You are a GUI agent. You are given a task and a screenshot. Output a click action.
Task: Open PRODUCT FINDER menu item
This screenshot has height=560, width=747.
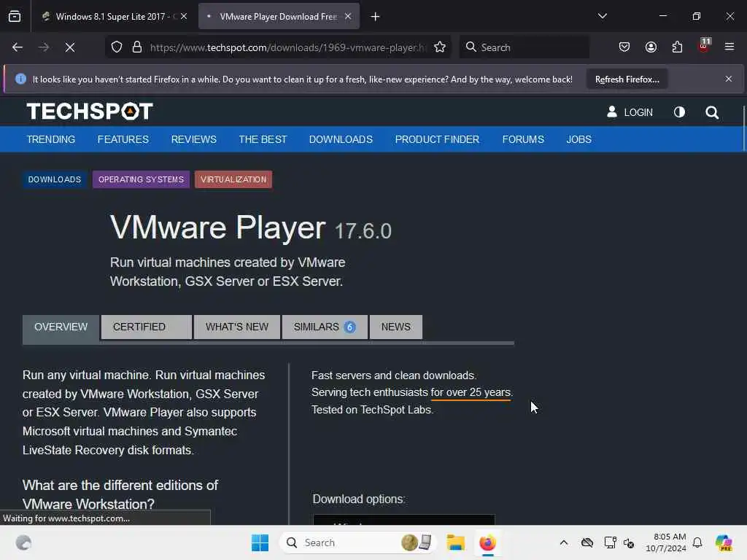(x=438, y=139)
